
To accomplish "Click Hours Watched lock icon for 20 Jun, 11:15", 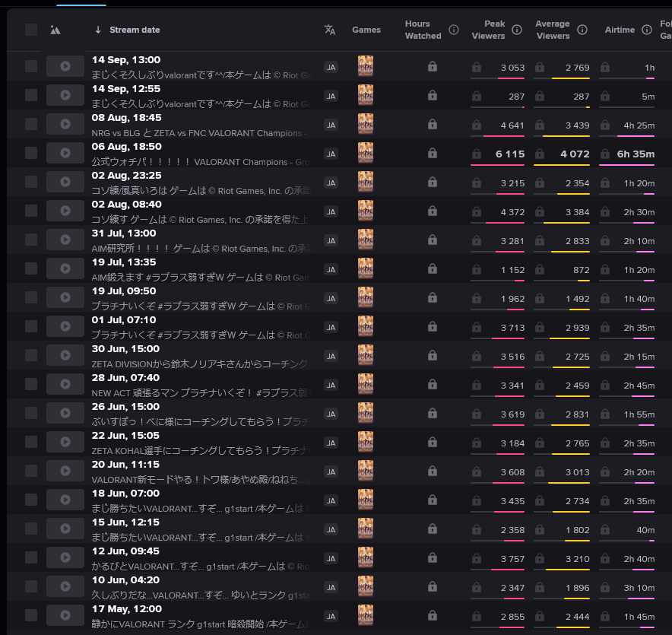I will (x=433, y=471).
